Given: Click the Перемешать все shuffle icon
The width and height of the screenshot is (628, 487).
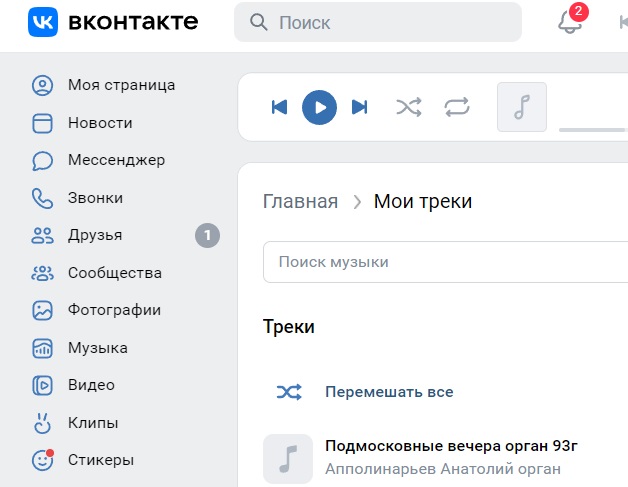Looking at the screenshot, I should [289, 392].
